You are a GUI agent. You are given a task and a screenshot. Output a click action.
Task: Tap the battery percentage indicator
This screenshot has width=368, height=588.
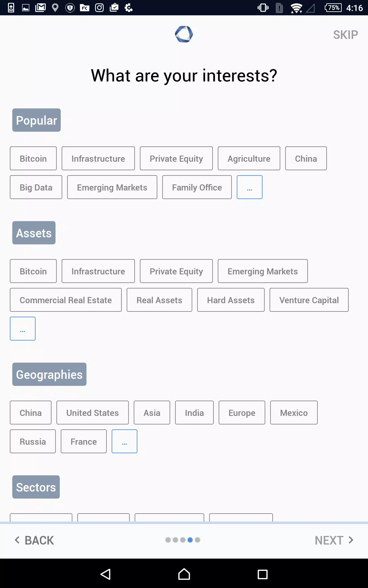(333, 8)
